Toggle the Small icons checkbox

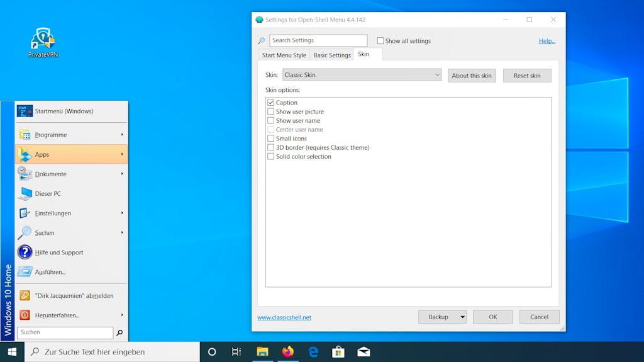click(270, 139)
